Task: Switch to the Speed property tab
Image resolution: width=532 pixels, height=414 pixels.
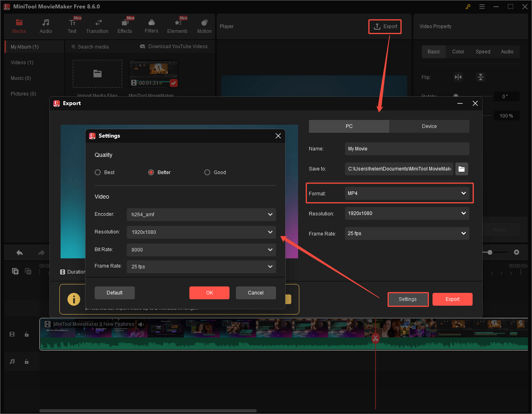Action: pyautogui.click(x=483, y=52)
